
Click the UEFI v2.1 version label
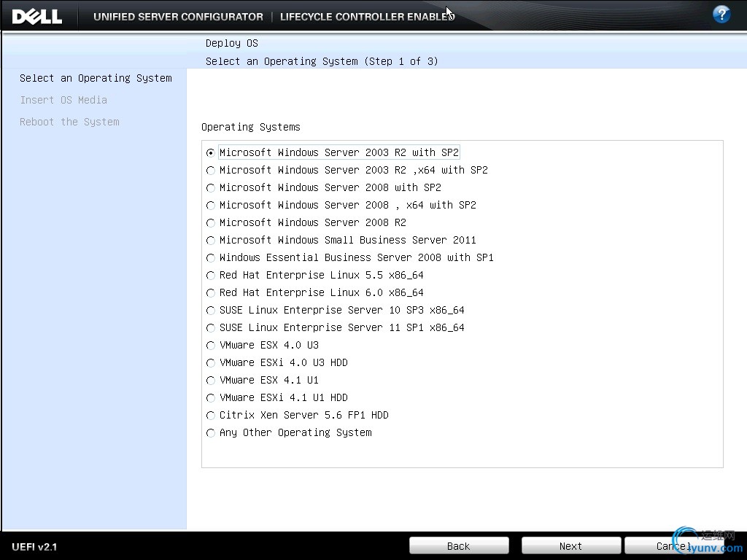(x=34, y=547)
